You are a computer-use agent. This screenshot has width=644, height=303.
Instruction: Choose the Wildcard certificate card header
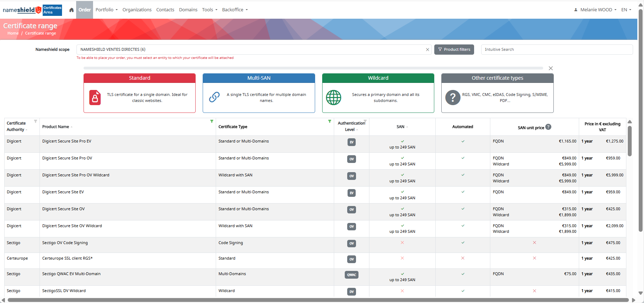(378, 78)
